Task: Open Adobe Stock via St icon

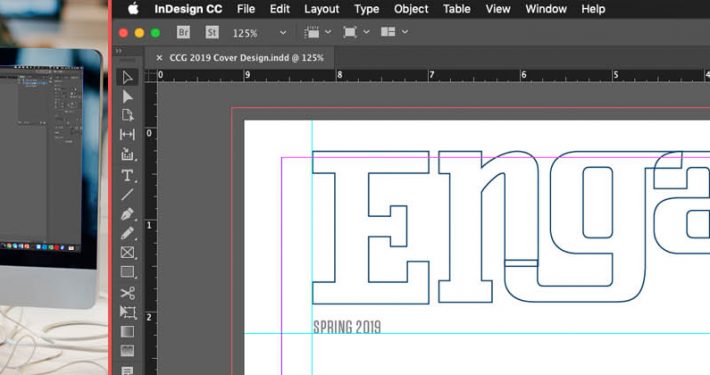Action: click(x=211, y=32)
